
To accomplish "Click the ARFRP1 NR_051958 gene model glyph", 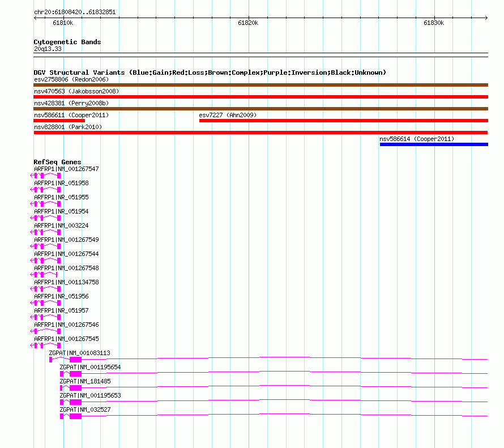I will click(45, 190).
